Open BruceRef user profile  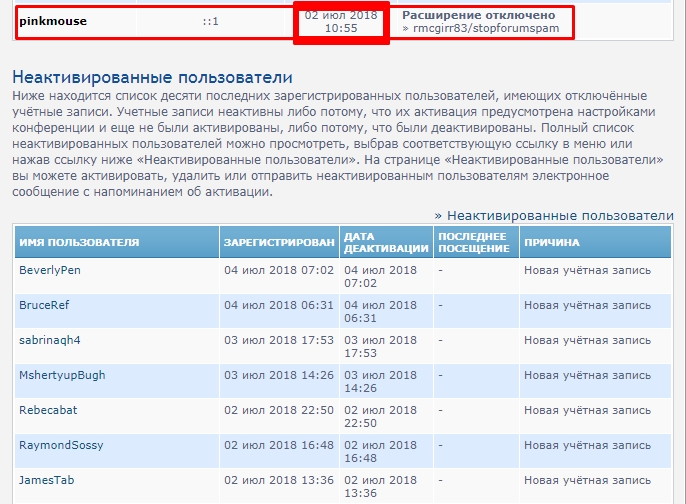tap(44, 305)
